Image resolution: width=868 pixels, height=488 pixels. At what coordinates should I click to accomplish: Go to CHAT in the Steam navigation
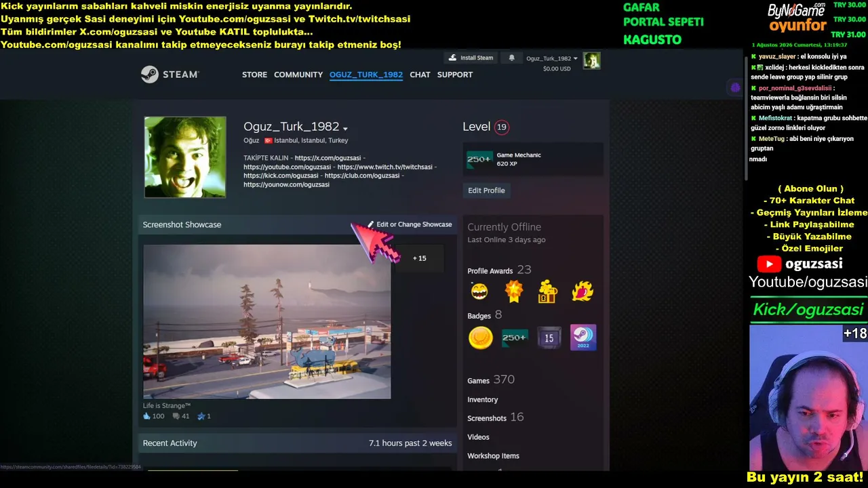tap(420, 75)
